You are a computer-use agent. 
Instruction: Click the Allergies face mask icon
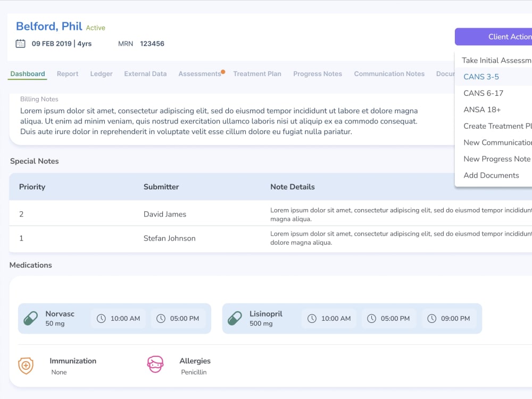click(155, 365)
